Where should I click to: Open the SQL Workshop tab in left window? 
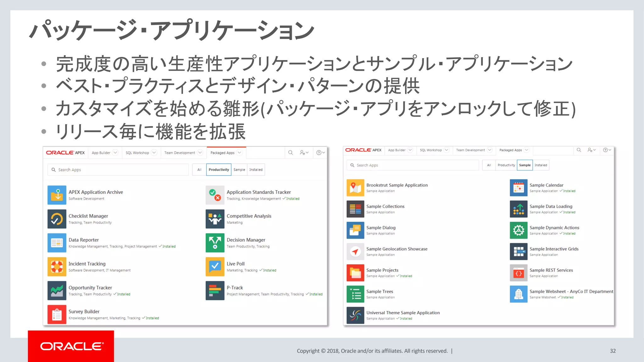coord(137,153)
